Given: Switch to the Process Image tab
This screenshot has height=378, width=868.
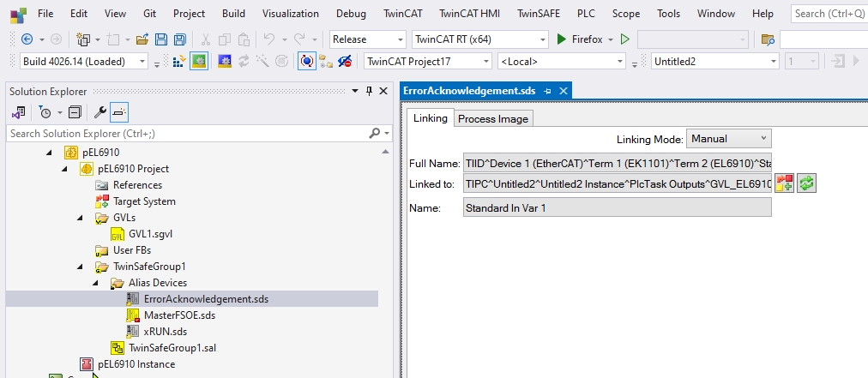Looking at the screenshot, I should (494, 119).
